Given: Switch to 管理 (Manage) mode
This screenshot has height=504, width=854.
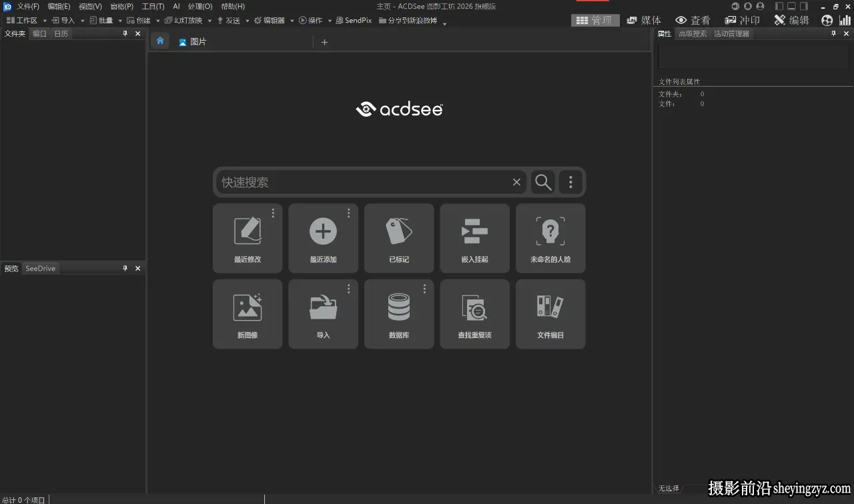Looking at the screenshot, I should [595, 21].
